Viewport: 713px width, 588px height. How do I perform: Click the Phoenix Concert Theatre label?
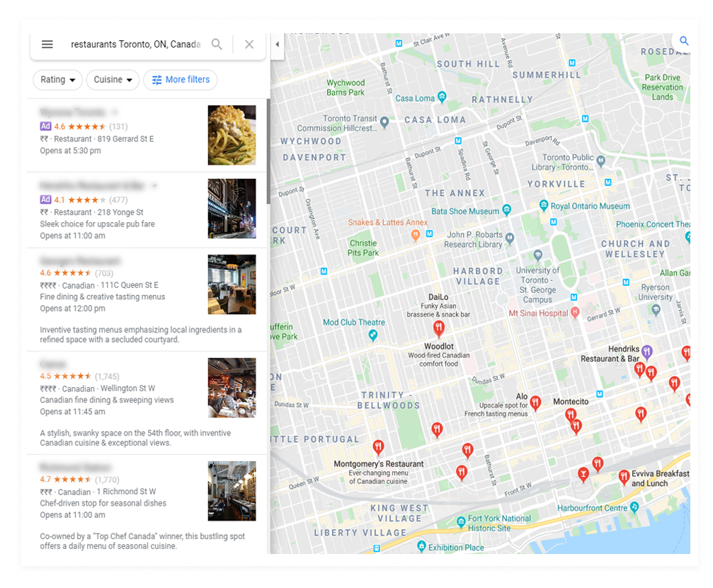(653, 224)
